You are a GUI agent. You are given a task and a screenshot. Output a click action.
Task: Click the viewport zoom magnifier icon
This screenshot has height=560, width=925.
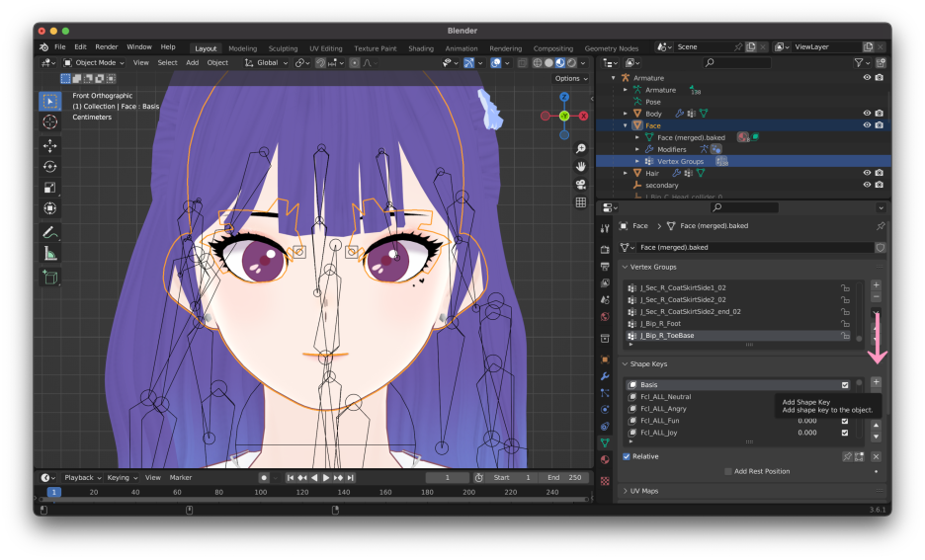point(581,148)
